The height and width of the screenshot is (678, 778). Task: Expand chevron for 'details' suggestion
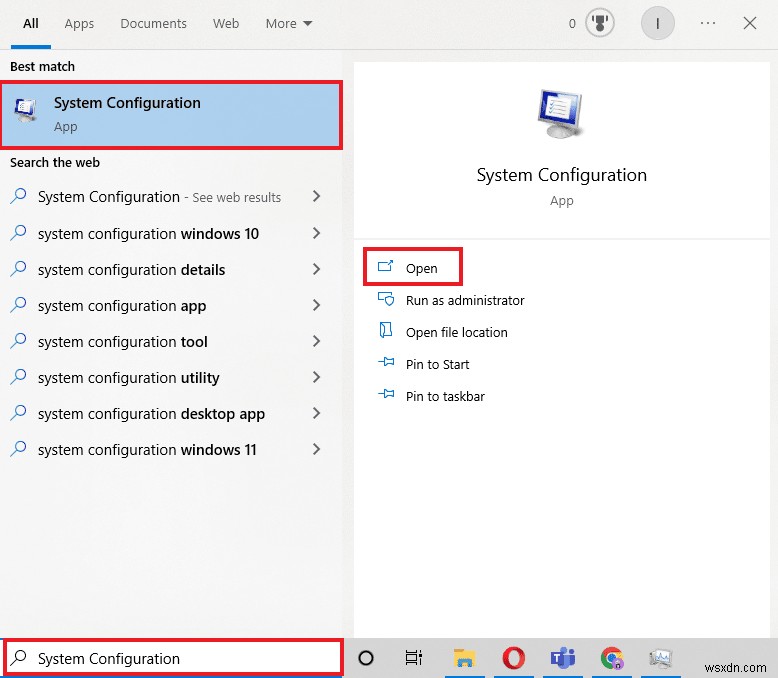tap(317, 269)
